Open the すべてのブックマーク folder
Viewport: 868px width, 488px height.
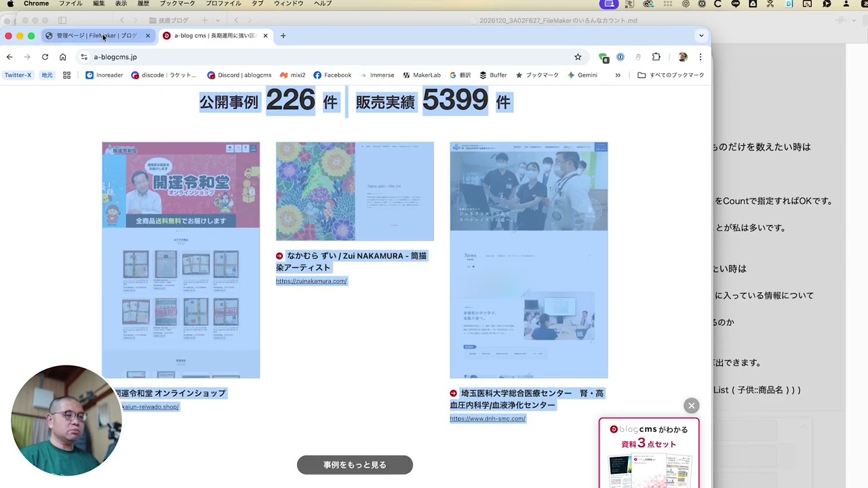pos(671,75)
